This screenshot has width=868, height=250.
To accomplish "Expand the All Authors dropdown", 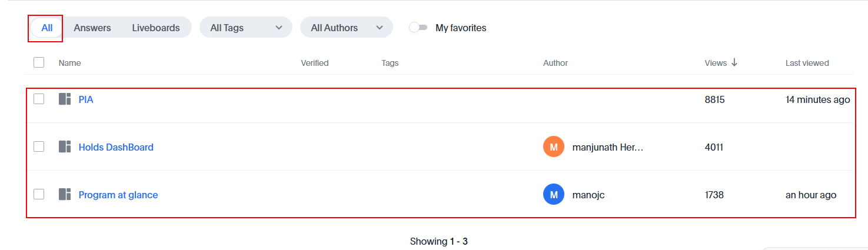I will coord(346,28).
